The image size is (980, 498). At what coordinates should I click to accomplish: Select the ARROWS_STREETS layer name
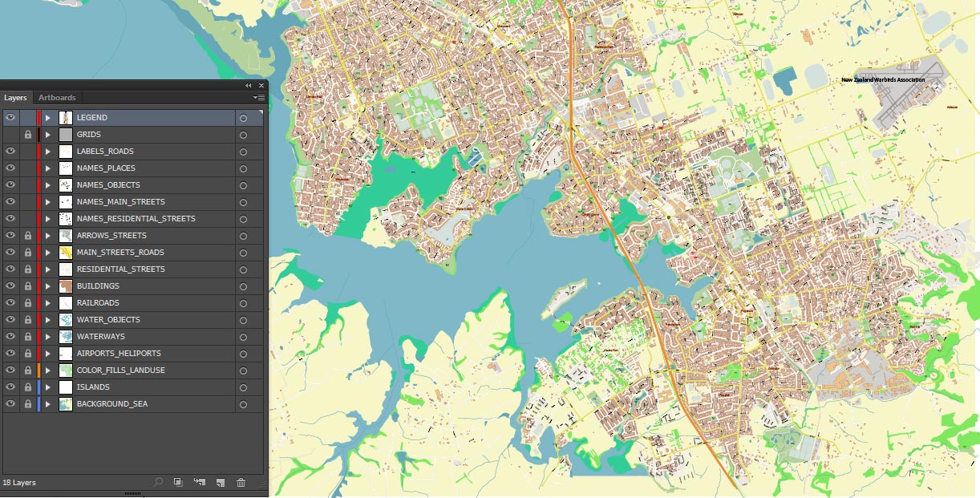point(111,236)
